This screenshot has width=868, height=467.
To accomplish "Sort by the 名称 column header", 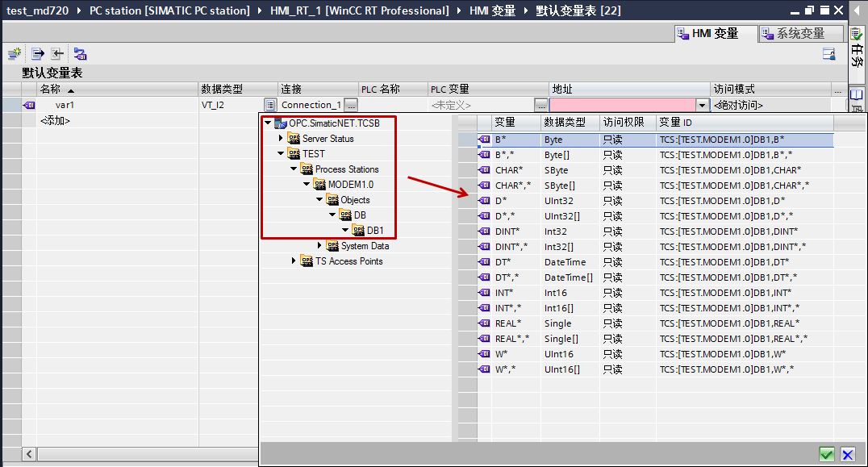I will point(117,89).
